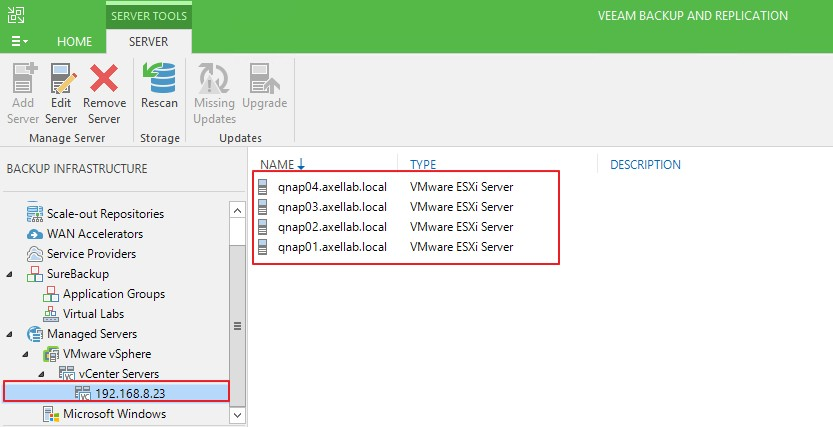Collapse the VMware vSphere node
This screenshot has width=833, height=427.
27,354
